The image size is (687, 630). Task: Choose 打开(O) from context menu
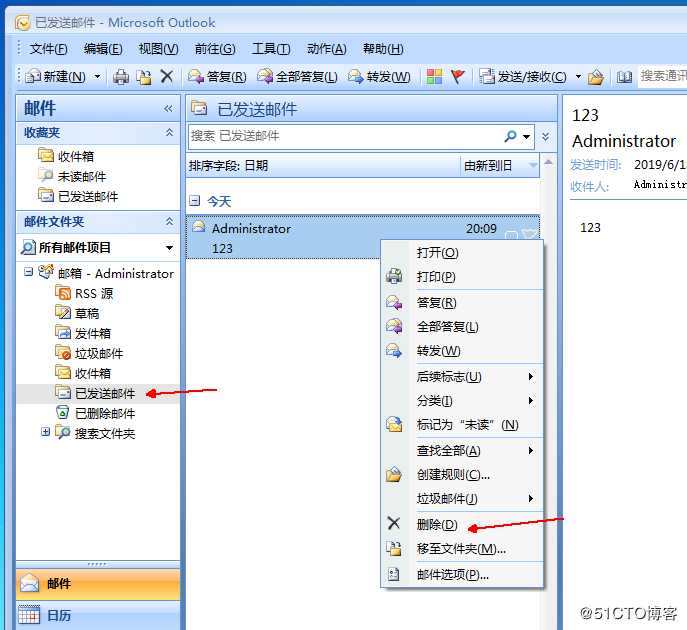pos(462,253)
